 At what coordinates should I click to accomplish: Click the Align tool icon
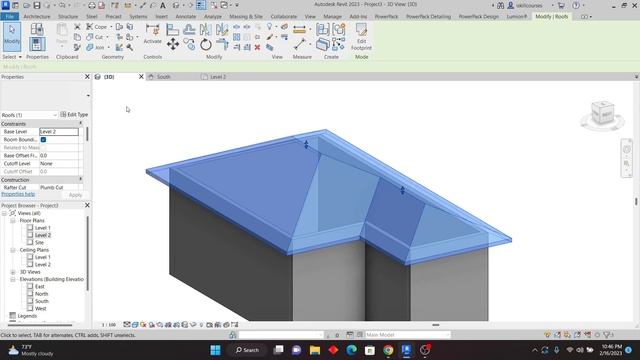click(x=172, y=29)
